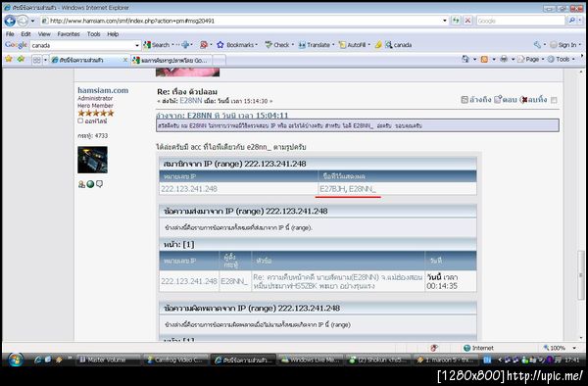Switch to the second Google tab

pyautogui.click(x=172, y=60)
